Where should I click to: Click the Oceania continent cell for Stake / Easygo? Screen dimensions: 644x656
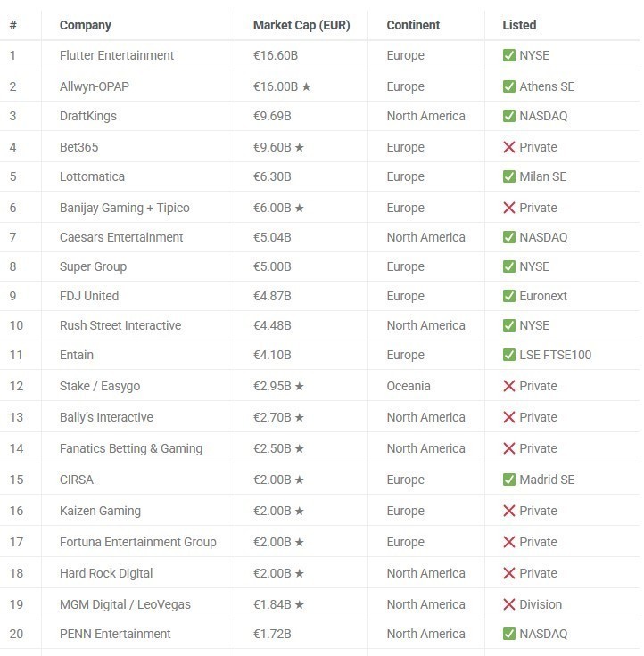(409, 386)
